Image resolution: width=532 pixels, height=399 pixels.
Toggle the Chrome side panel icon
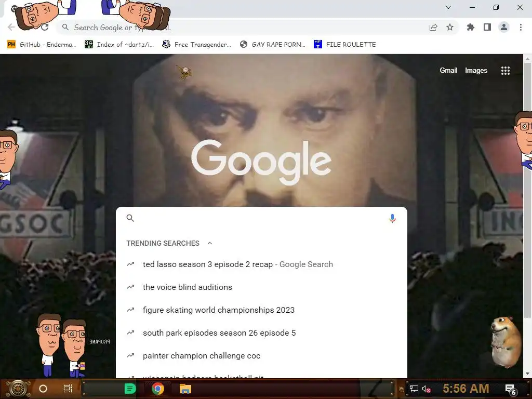(x=487, y=27)
